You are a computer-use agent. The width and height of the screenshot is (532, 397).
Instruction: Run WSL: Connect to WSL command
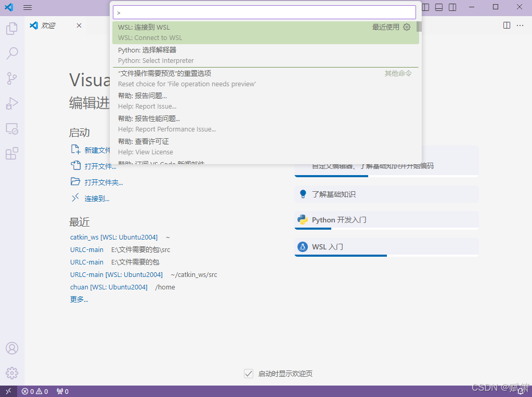(x=266, y=33)
